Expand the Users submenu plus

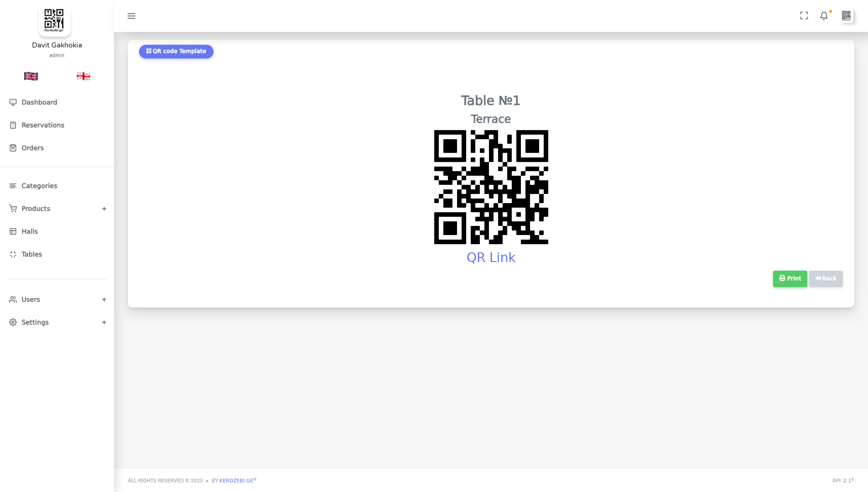[x=104, y=299]
